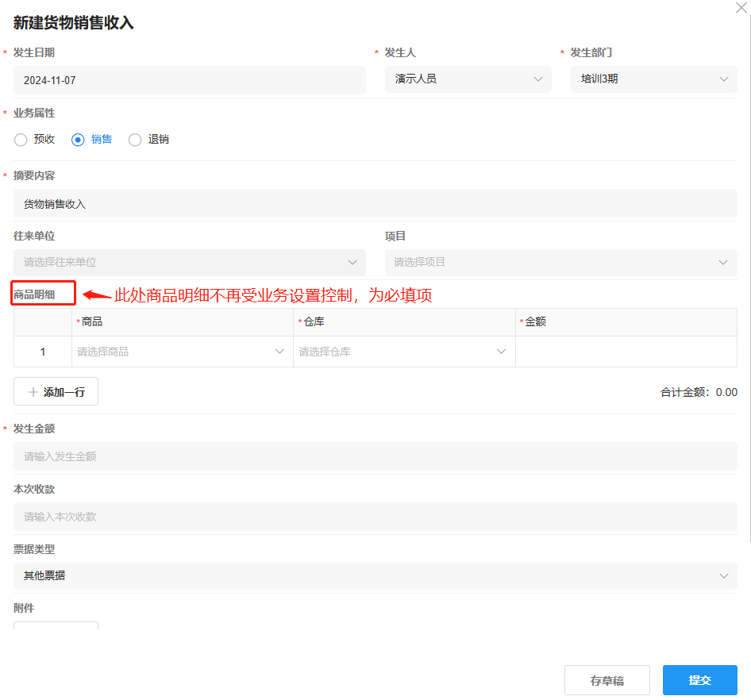Open the 票据类型 dropdown showing 其他票据
Image resolution: width=751 pixels, height=700 pixels.
(374, 575)
